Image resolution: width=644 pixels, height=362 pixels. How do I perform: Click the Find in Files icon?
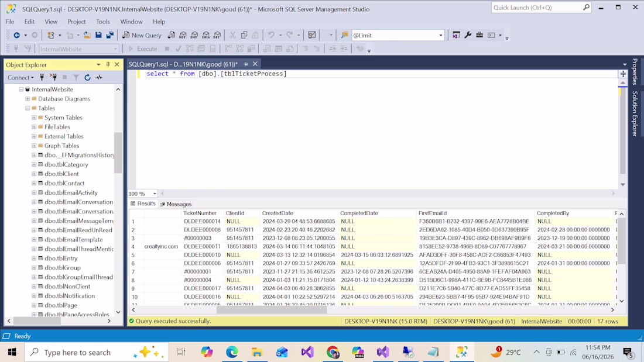(344, 35)
